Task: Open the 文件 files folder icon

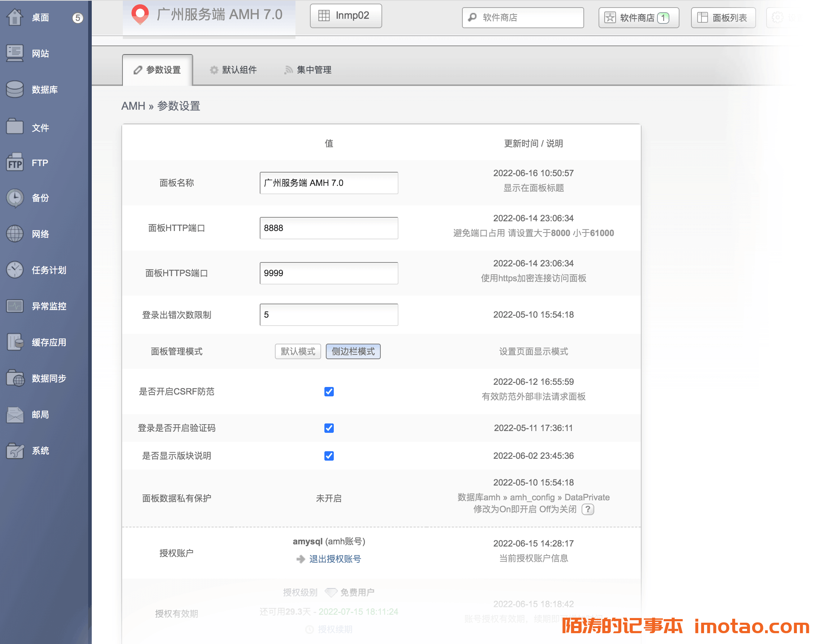Action: pyautogui.click(x=15, y=126)
